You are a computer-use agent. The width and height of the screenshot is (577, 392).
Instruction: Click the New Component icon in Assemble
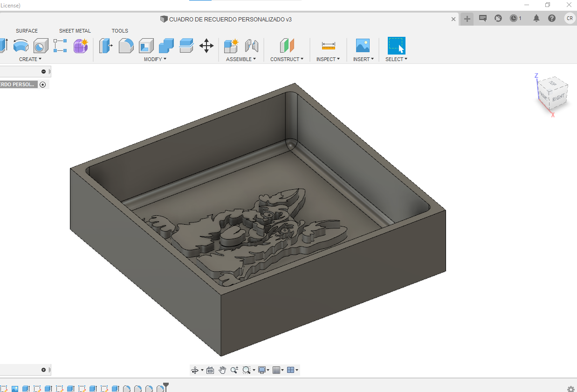(x=231, y=46)
